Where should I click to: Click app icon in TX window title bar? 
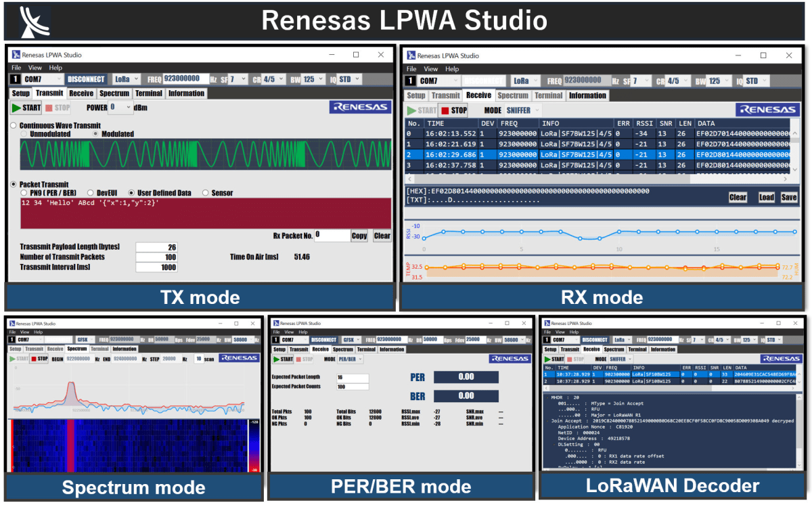(x=15, y=55)
